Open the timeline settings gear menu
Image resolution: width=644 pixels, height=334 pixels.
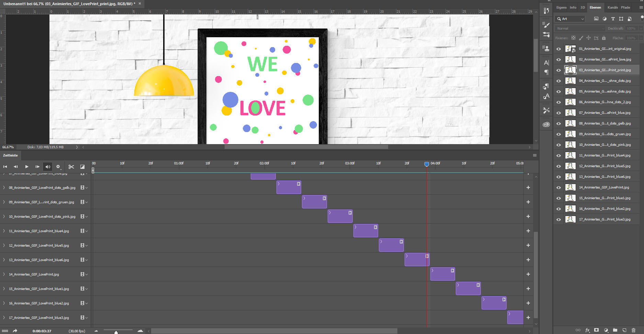[58, 166]
